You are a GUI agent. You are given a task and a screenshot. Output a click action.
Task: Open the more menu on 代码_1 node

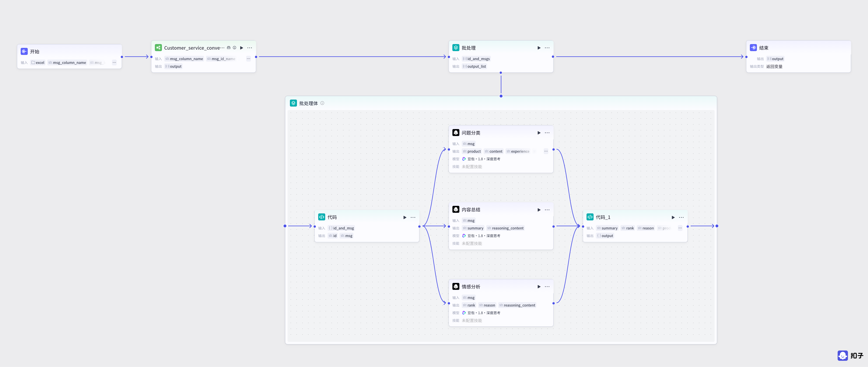tap(681, 217)
